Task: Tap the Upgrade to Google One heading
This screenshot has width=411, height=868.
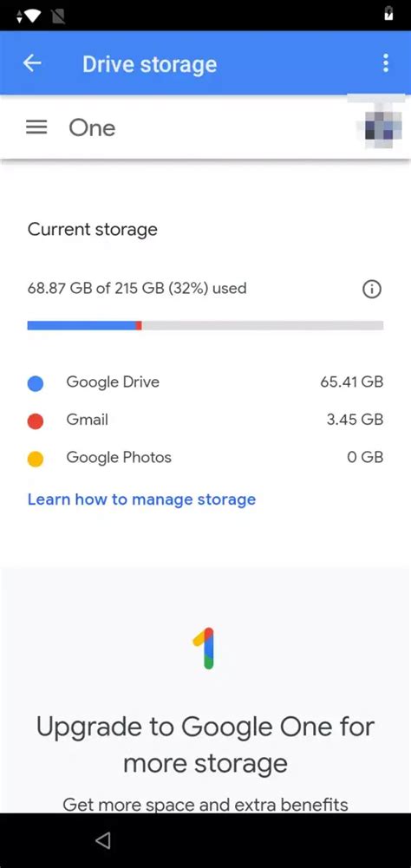Action: 205,745
